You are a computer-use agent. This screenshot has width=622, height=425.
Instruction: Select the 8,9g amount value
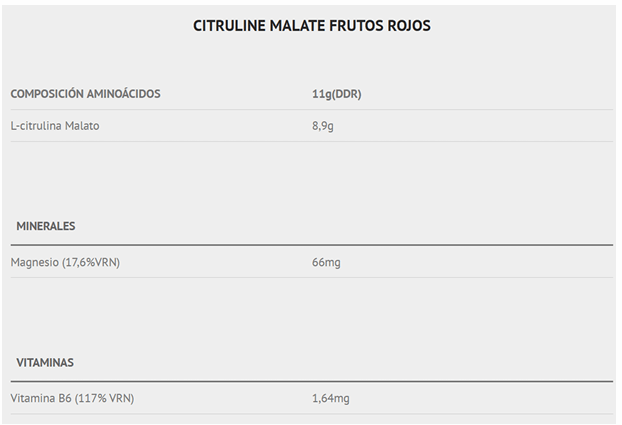(325, 126)
